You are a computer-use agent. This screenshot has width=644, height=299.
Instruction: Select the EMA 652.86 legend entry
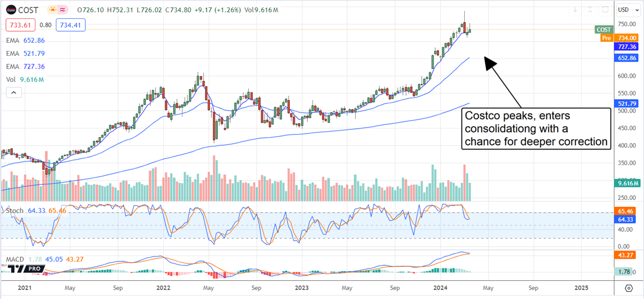(25, 40)
